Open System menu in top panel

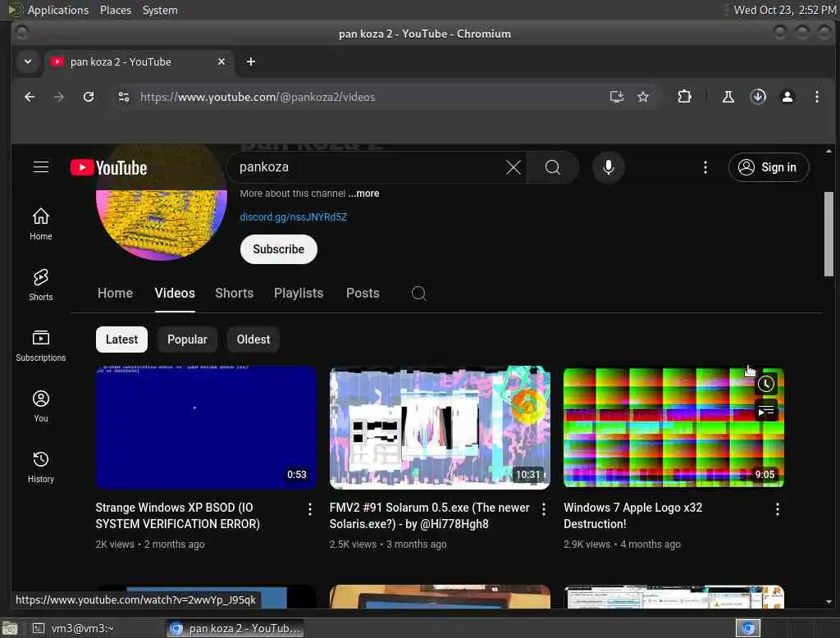[160, 10]
